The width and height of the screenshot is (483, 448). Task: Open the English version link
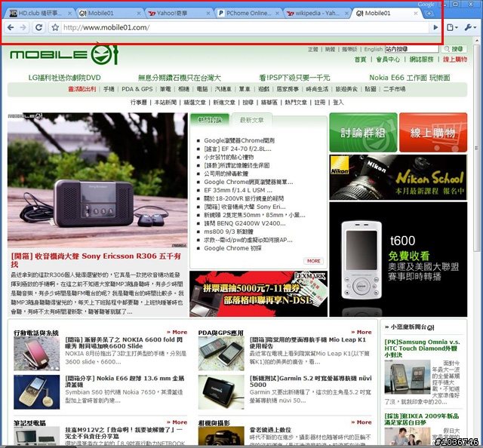(x=374, y=49)
